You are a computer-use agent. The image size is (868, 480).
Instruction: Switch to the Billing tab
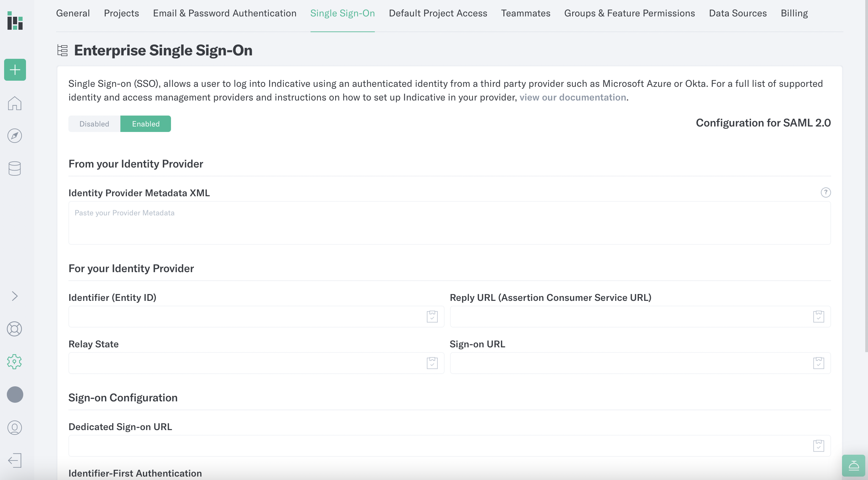tap(794, 13)
